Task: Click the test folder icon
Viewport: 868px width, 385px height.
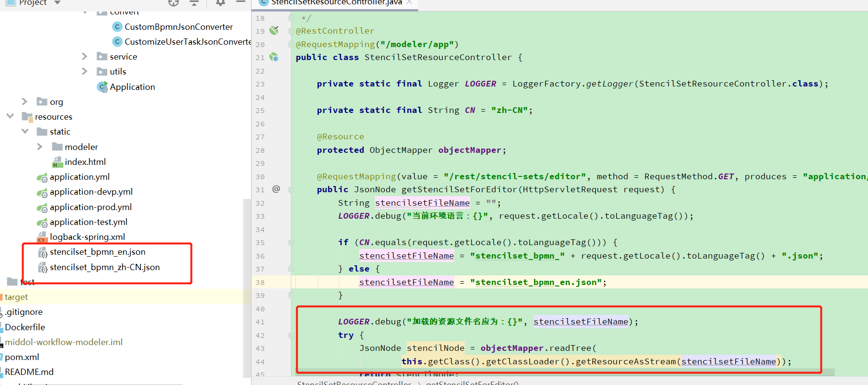Action: click(12, 282)
